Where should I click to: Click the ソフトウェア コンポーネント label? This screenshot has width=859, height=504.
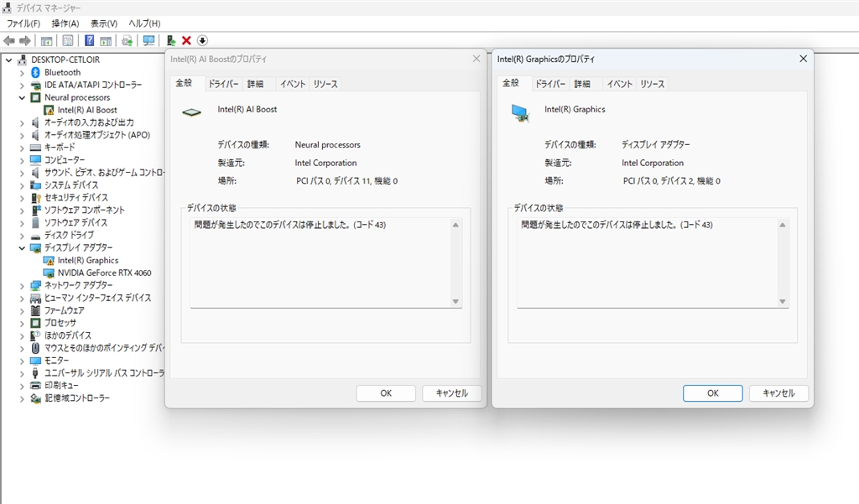(x=85, y=210)
